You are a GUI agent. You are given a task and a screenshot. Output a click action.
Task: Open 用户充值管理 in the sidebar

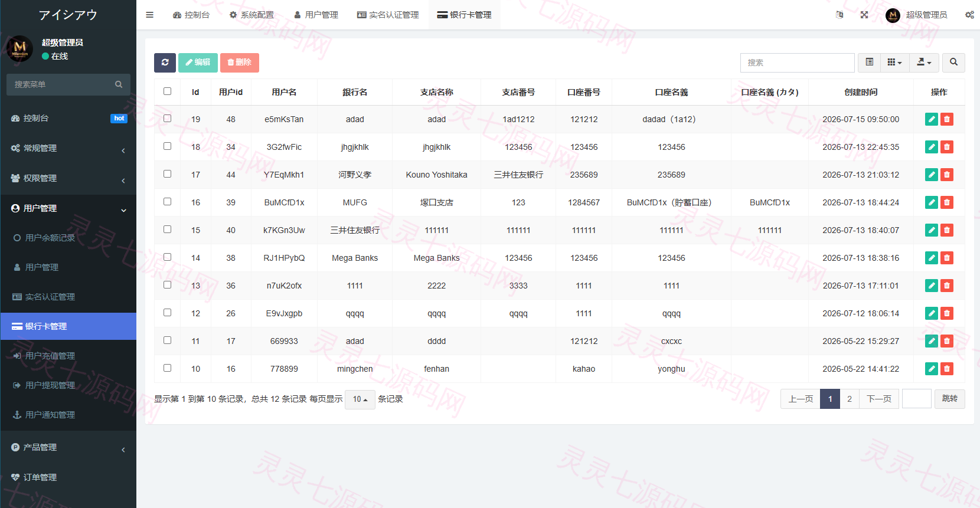coord(68,356)
